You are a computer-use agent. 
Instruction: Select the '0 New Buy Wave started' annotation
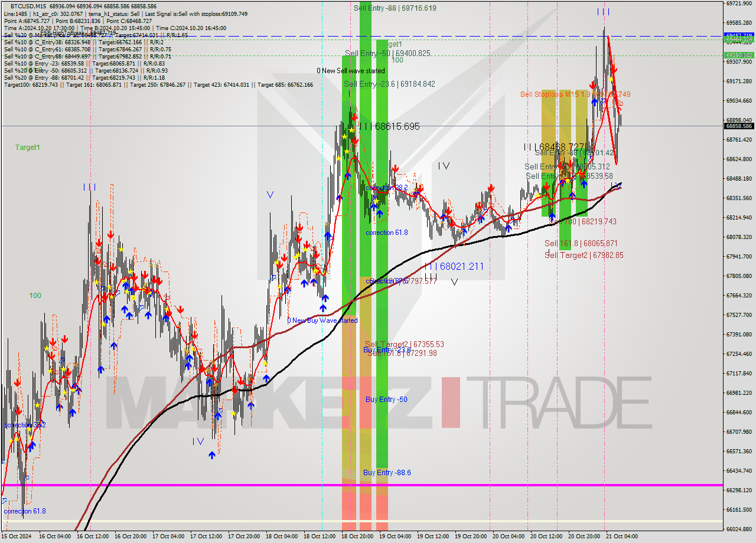[322, 320]
